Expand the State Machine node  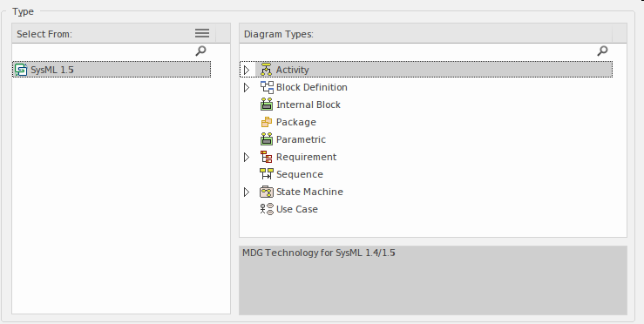coord(247,192)
